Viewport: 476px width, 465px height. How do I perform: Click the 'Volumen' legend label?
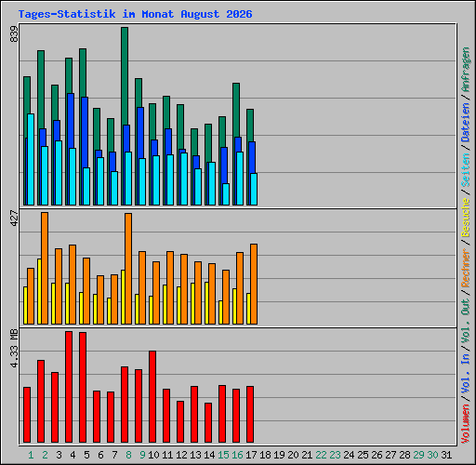click(x=466, y=424)
